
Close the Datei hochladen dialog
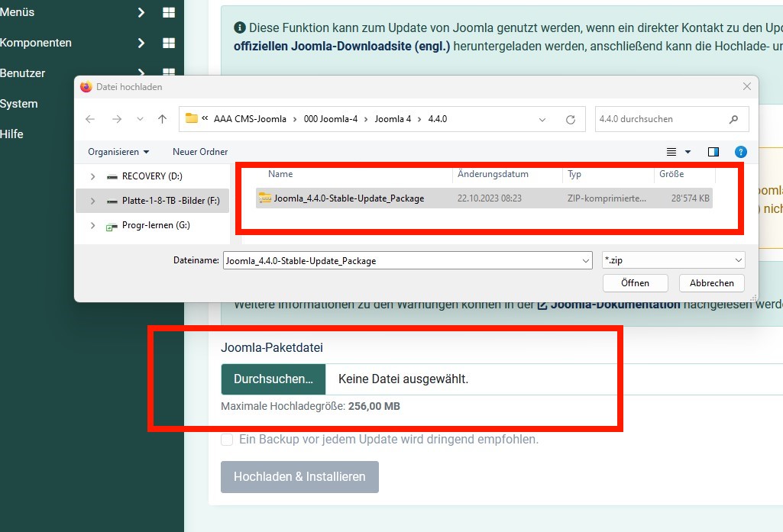746,86
